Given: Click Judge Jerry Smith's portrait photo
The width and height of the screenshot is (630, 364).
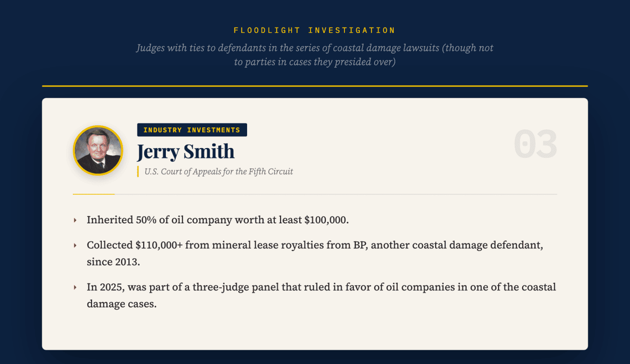Looking at the screenshot, I should coord(98,150).
